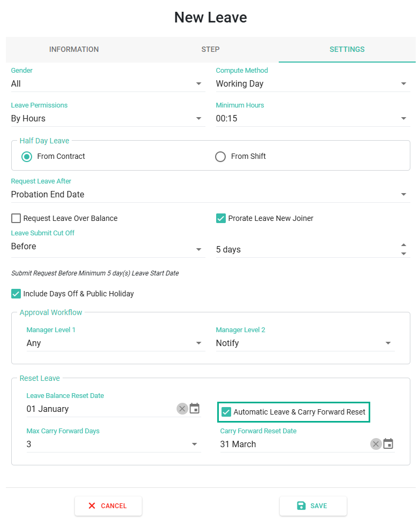420x521 pixels.
Task: Expand the Compute Method dropdown
Action: click(x=312, y=84)
